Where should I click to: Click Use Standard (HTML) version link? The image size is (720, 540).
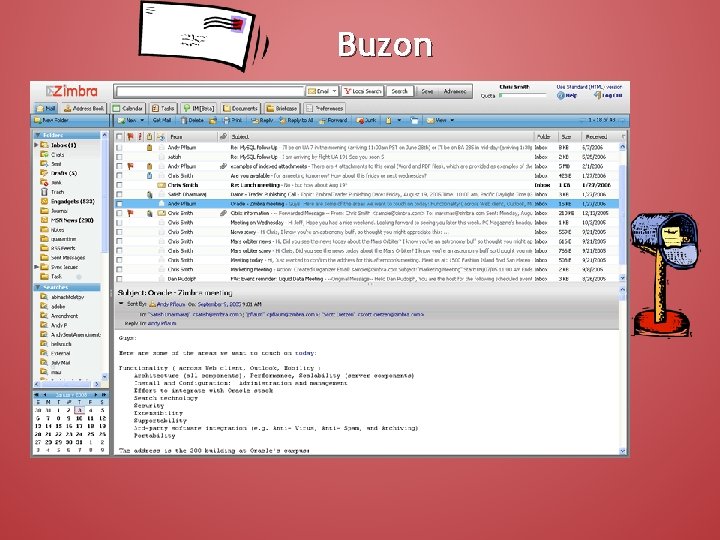(x=589, y=86)
